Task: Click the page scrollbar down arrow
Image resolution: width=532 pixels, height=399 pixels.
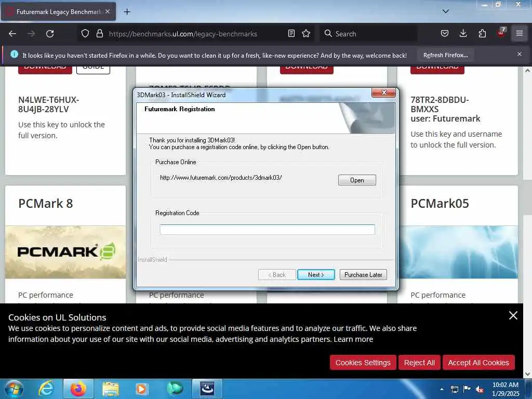Action: (527, 374)
